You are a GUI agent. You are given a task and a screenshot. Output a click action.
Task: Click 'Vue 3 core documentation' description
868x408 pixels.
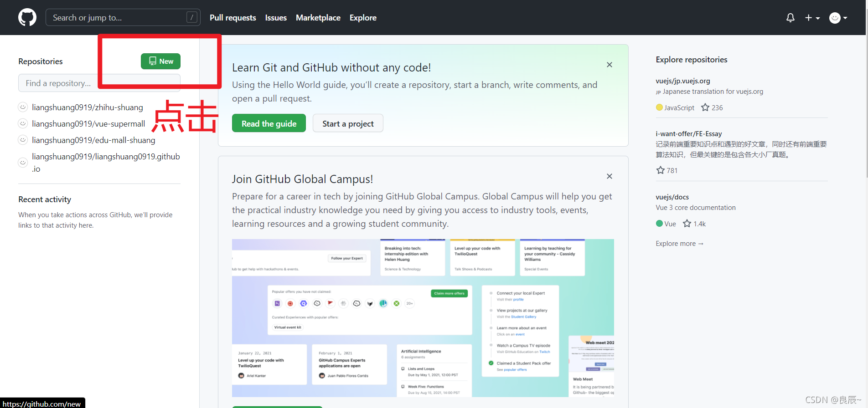point(696,208)
